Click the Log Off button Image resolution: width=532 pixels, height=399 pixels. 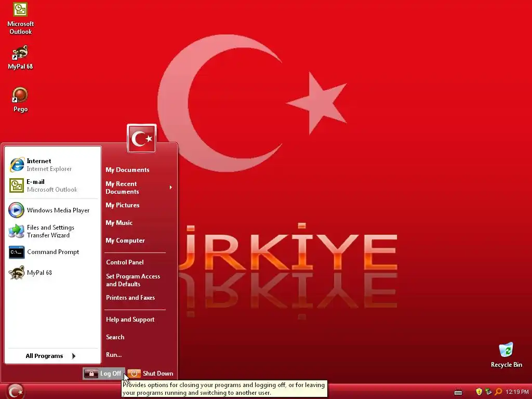[104, 373]
